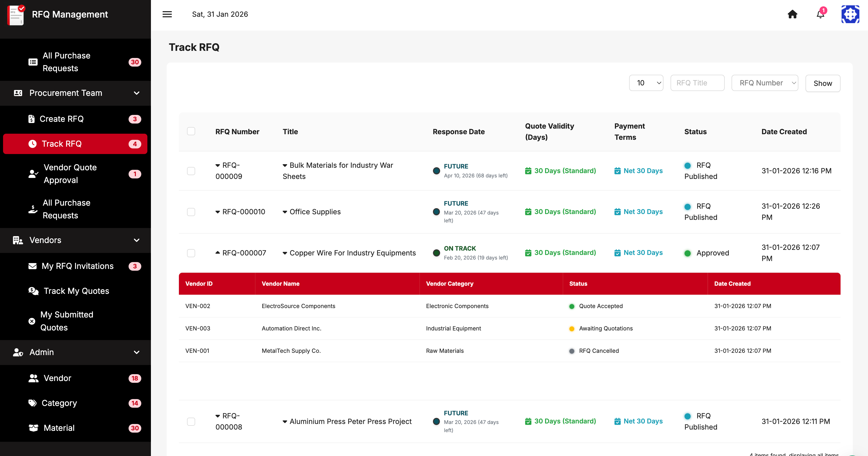Click the envelope icon for My RFQ Invitations

click(32, 266)
